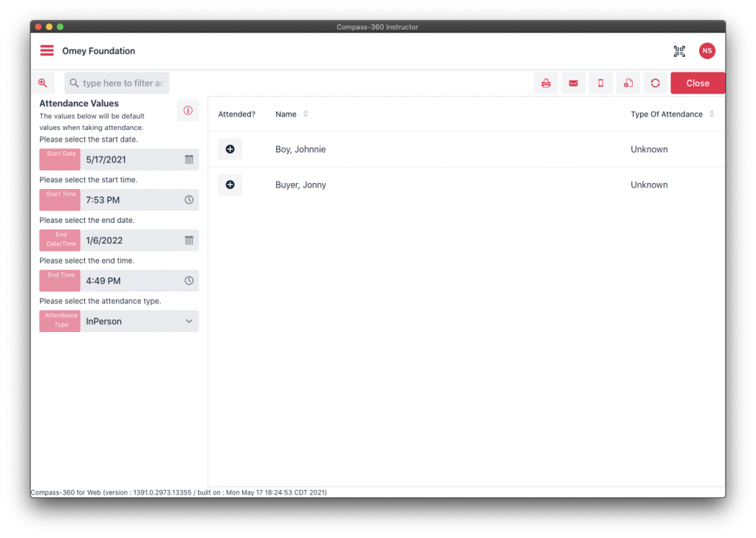
Task: Click the document settings icon
Action: tap(628, 83)
